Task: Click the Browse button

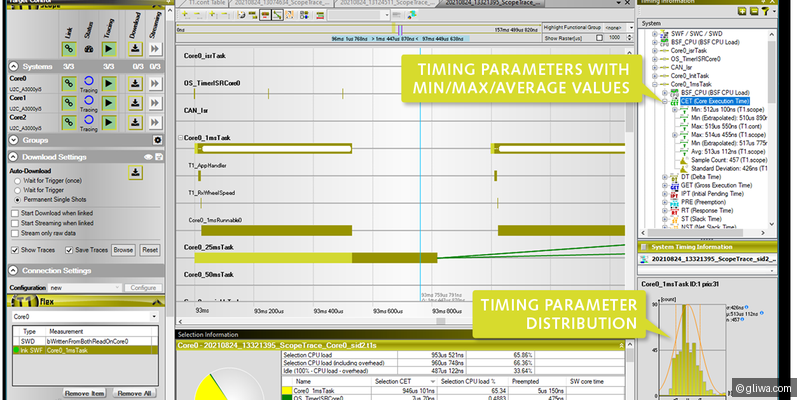Action: [x=122, y=249]
